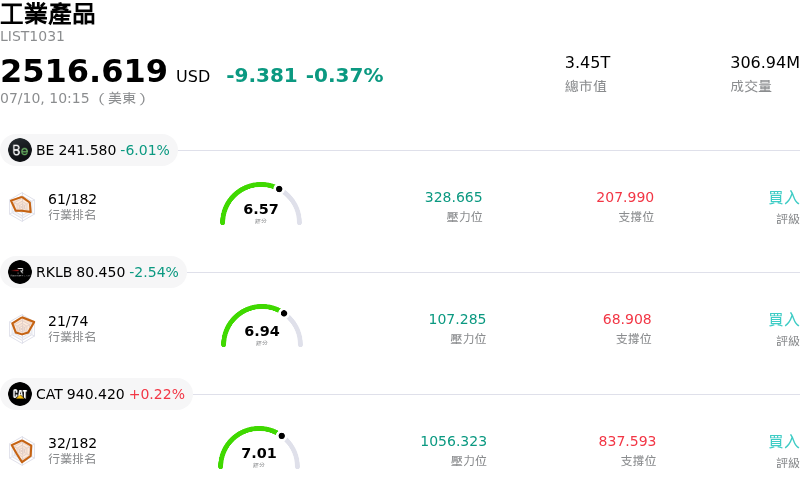The width and height of the screenshot is (800, 488).
Task: Click the 買入 rating for BE
Action: click(784, 197)
